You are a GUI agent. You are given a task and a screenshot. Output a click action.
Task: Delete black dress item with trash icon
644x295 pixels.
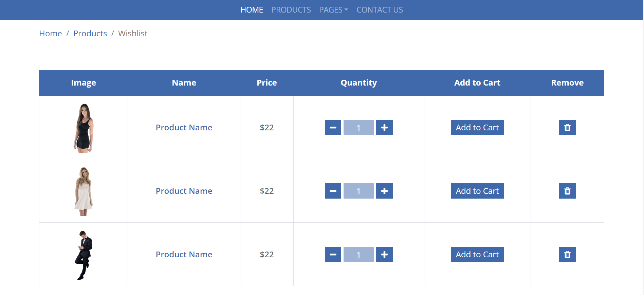coord(567,128)
